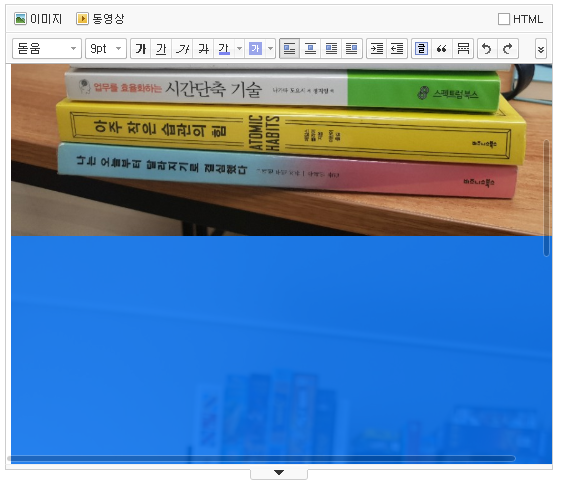Expand more toolbar options chevron

[x=541, y=49]
